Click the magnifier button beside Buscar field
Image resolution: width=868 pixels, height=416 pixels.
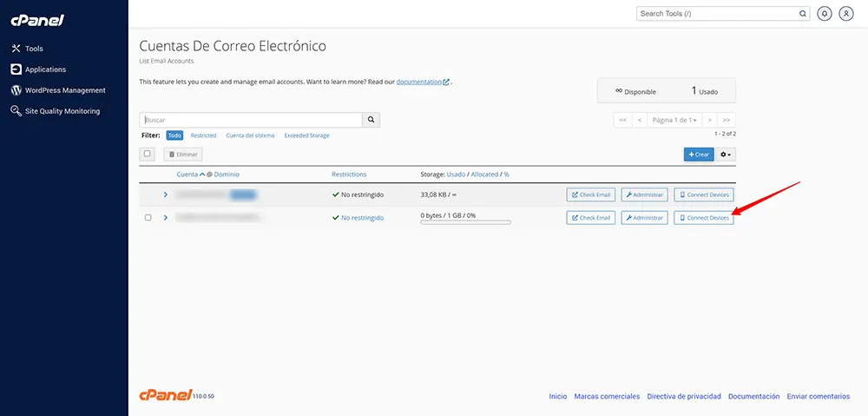[371, 120]
